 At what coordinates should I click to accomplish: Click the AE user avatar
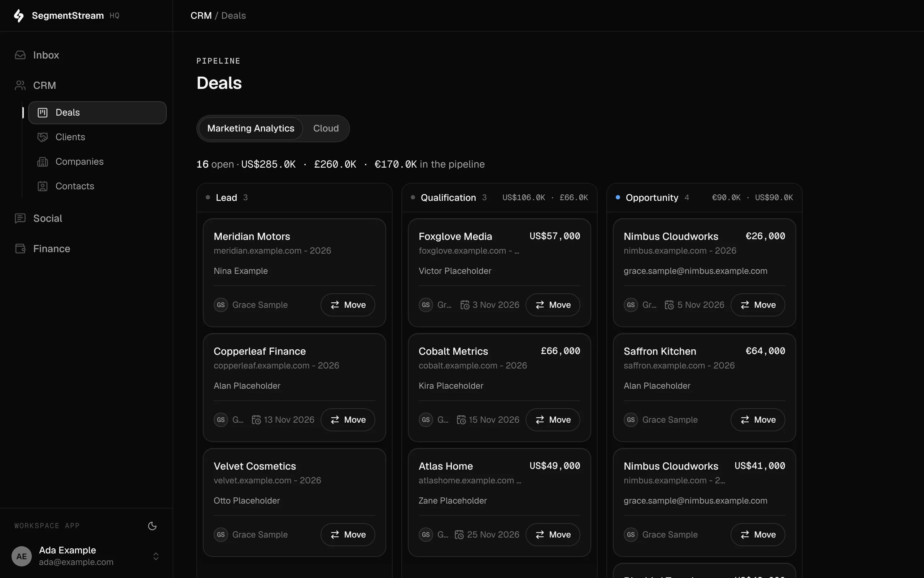[x=22, y=556]
